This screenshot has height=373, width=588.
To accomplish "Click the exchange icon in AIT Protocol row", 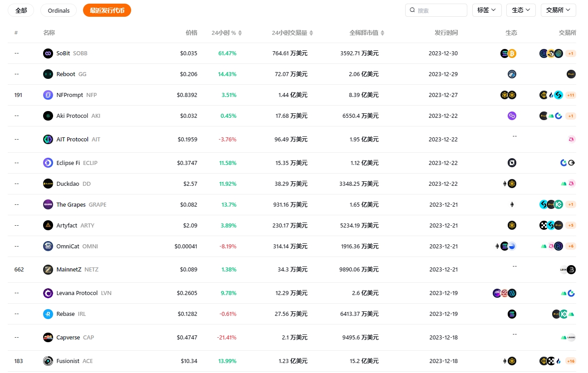I will 572,140.
